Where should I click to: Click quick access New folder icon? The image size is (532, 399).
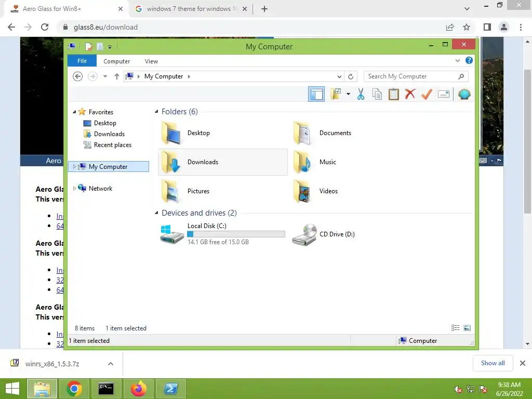point(100,46)
